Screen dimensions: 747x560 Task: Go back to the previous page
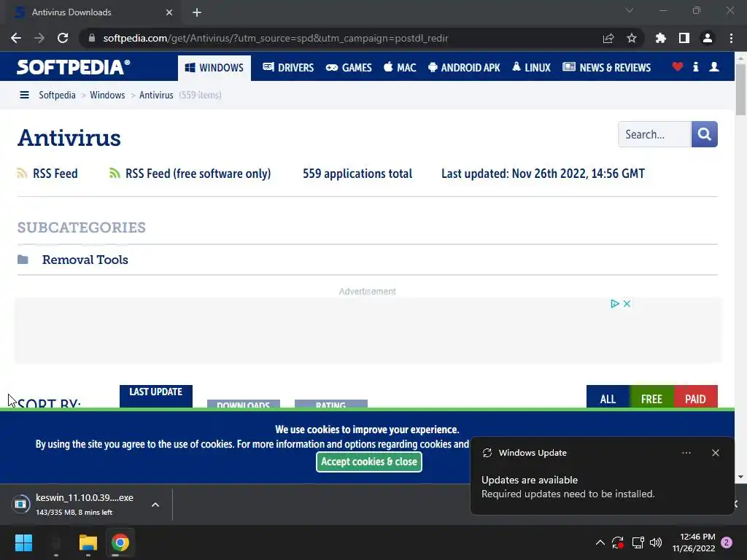pos(16,38)
